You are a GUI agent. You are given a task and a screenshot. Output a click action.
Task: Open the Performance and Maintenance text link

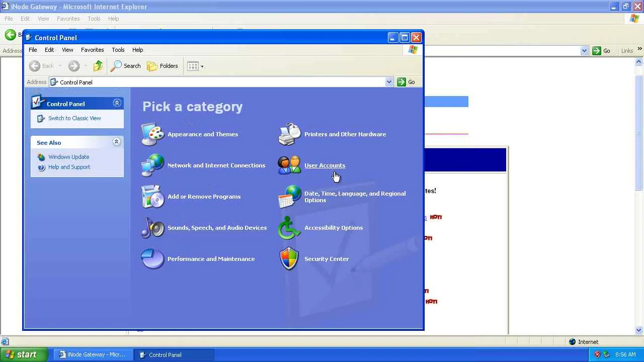point(211,259)
